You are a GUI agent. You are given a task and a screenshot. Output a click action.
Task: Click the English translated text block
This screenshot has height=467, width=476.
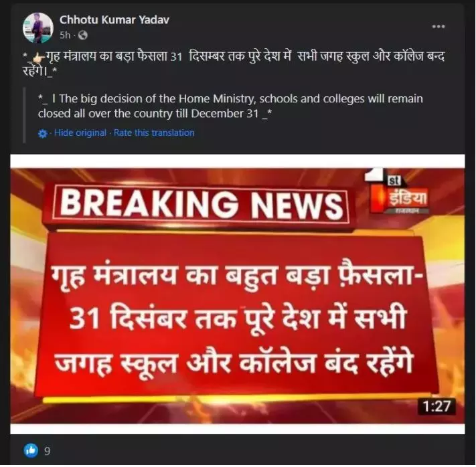point(231,106)
